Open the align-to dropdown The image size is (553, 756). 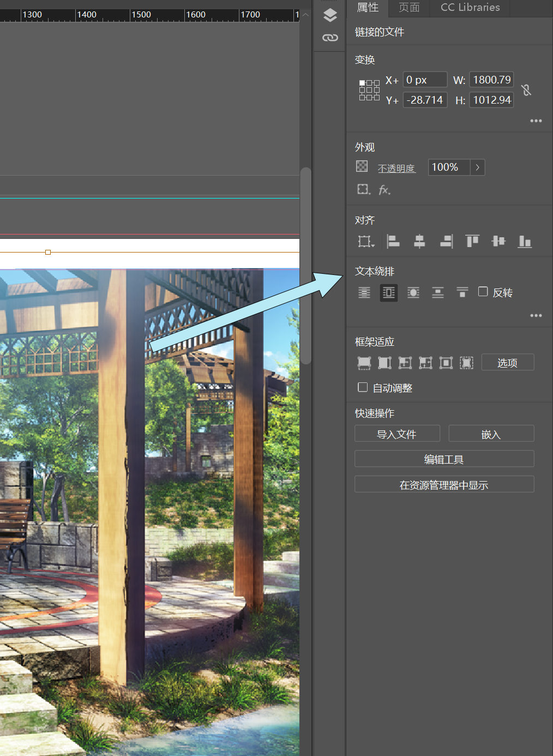366,241
